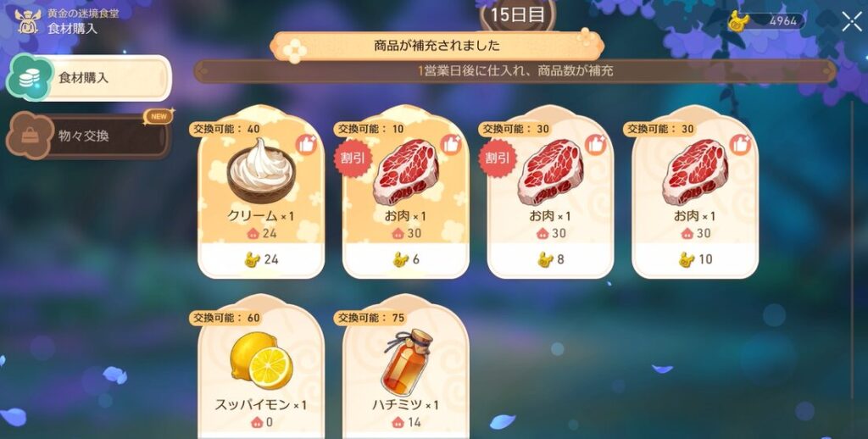This screenshot has height=439, width=868.
Task: Switch to the 物々交換 tab
Action: pyautogui.click(x=88, y=136)
